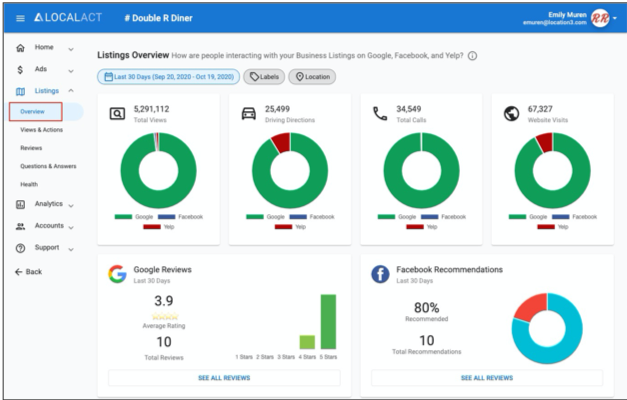Click the 5,291,112 Total Views value

coord(152,109)
